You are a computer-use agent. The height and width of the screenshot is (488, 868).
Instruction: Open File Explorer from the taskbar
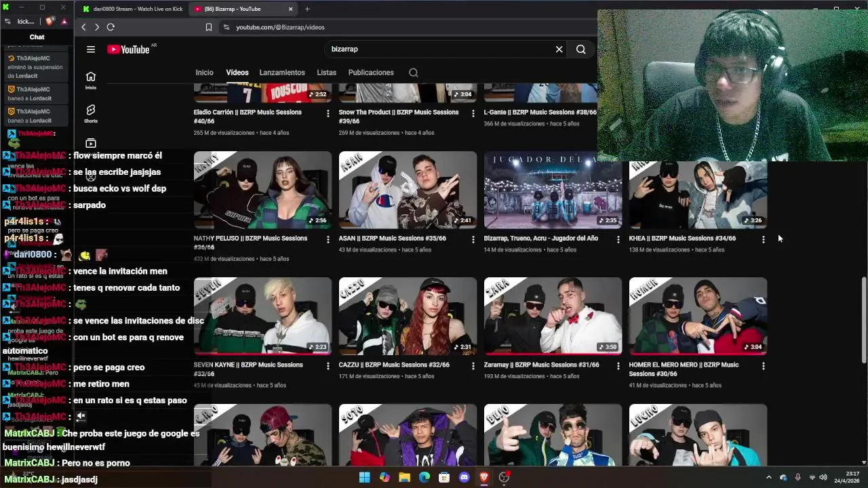pyautogui.click(x=404, y=477)
